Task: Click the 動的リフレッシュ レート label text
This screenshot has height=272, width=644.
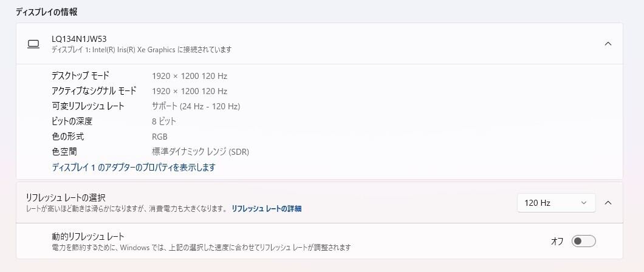Action: (x=88, y=236)
